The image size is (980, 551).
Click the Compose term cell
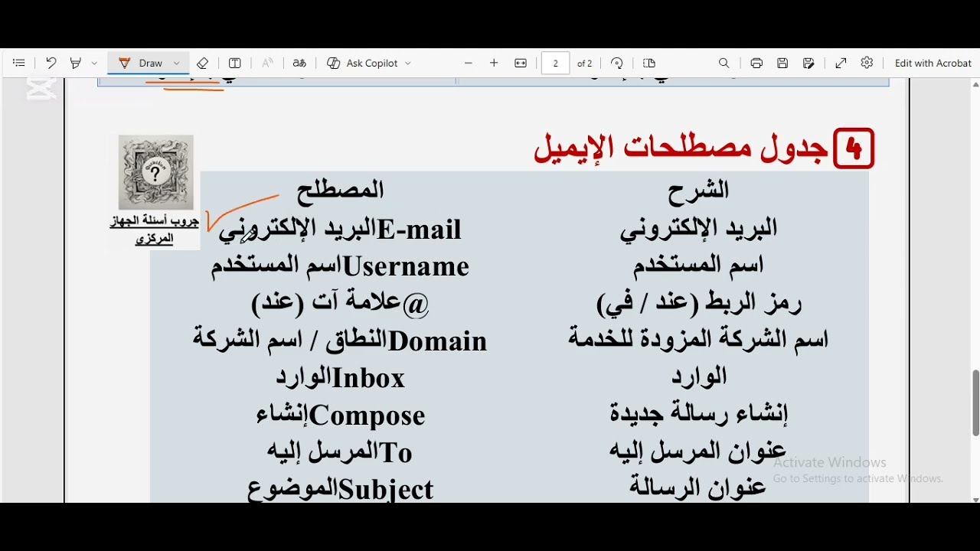point(340,415)
